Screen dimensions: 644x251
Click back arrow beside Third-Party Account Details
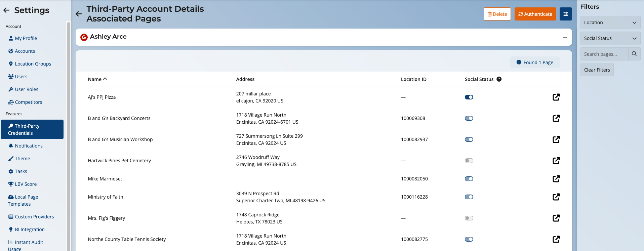[x=79, y=14]
